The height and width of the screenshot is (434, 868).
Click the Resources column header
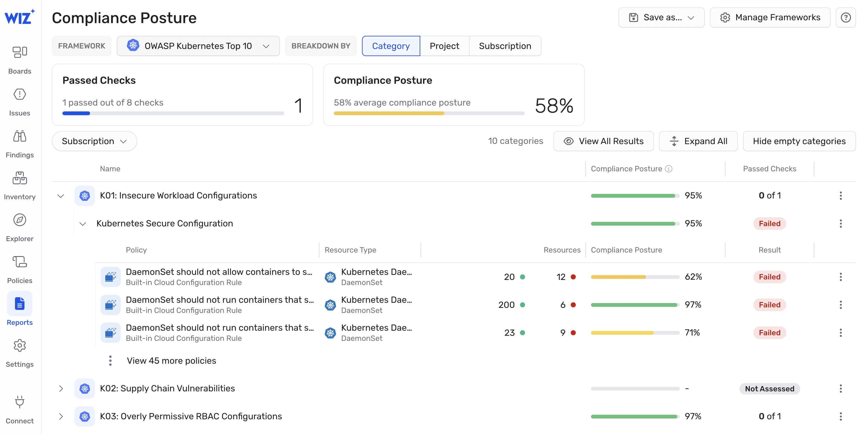[x=562, y=250]
